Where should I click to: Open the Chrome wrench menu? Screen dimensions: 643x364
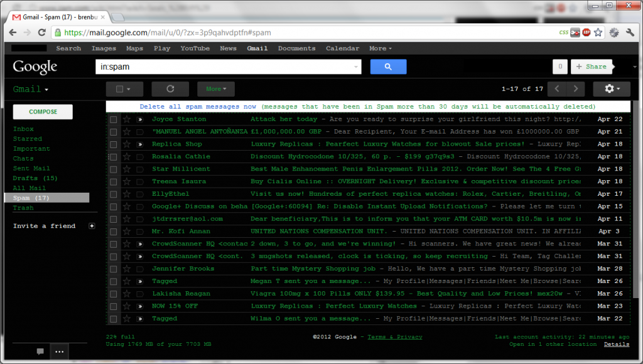click(630, 33)
